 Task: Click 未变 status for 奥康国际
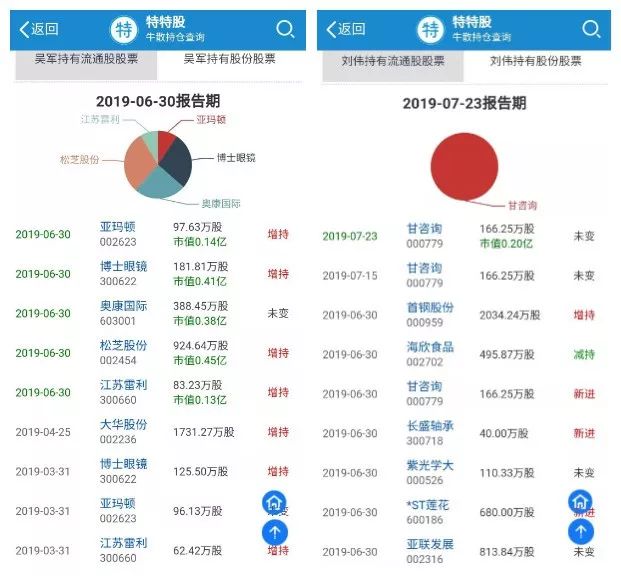tap(278, 313)
